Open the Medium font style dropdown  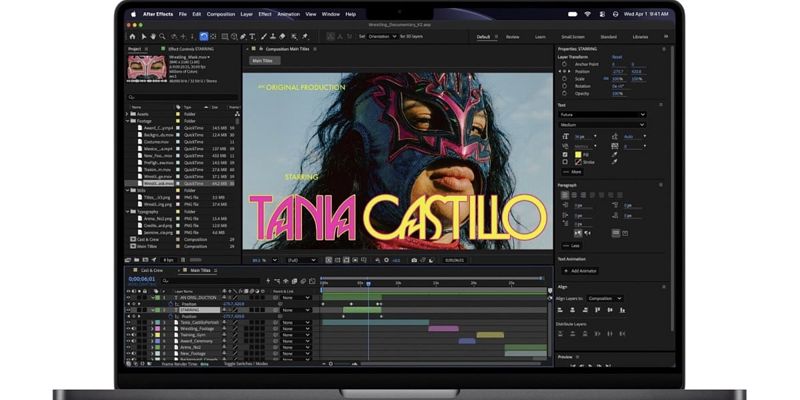coord(602,124)
